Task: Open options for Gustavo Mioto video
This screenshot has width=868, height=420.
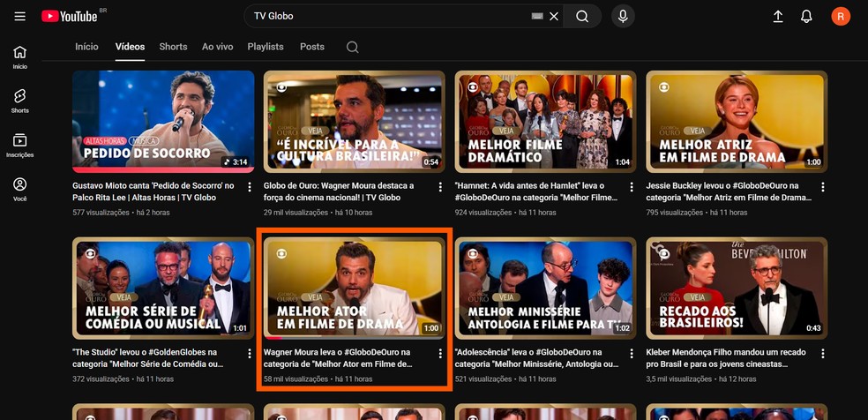Action: (x=249, y=187)
